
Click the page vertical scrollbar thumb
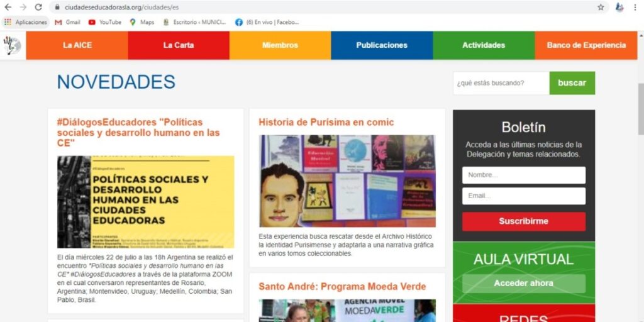[641, 109]
